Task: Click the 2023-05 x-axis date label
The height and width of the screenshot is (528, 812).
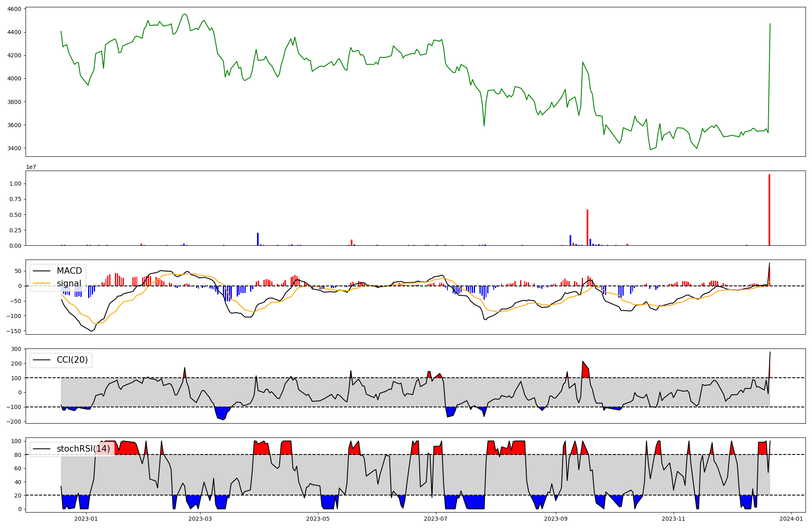Action: click(318, 519)
